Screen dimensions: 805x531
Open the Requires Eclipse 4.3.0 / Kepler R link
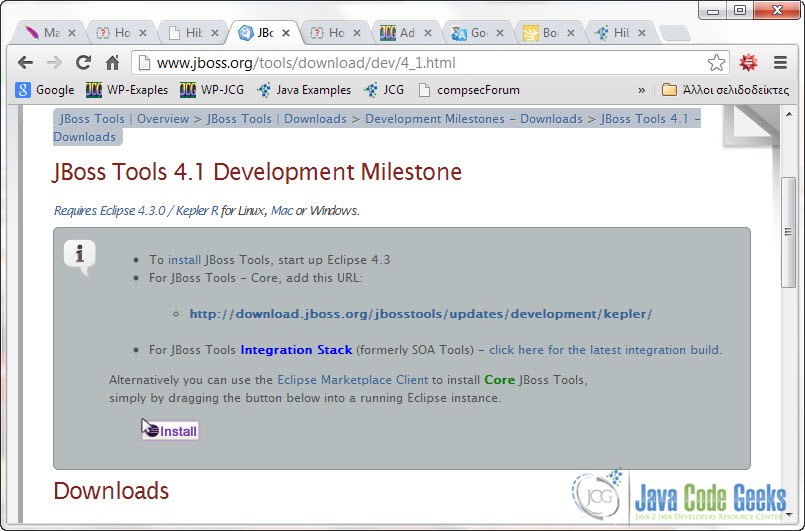tap(136, 211)
